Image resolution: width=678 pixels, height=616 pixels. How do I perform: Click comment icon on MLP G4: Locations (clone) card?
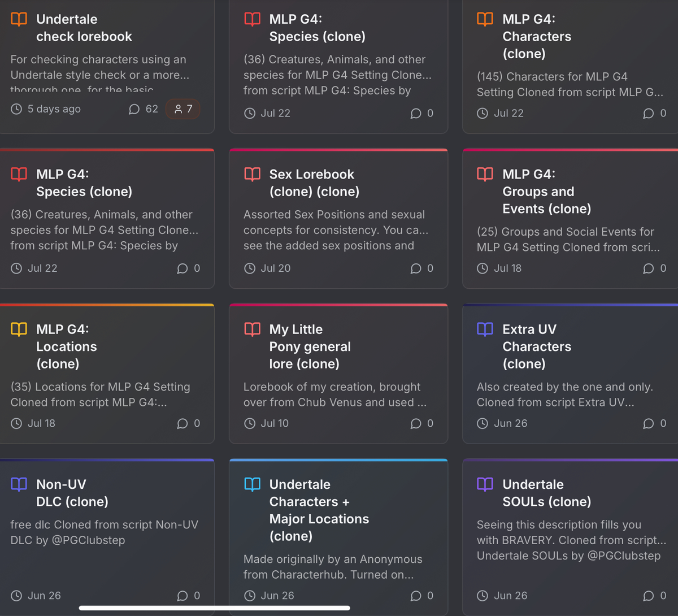click(x=182, y=424)
